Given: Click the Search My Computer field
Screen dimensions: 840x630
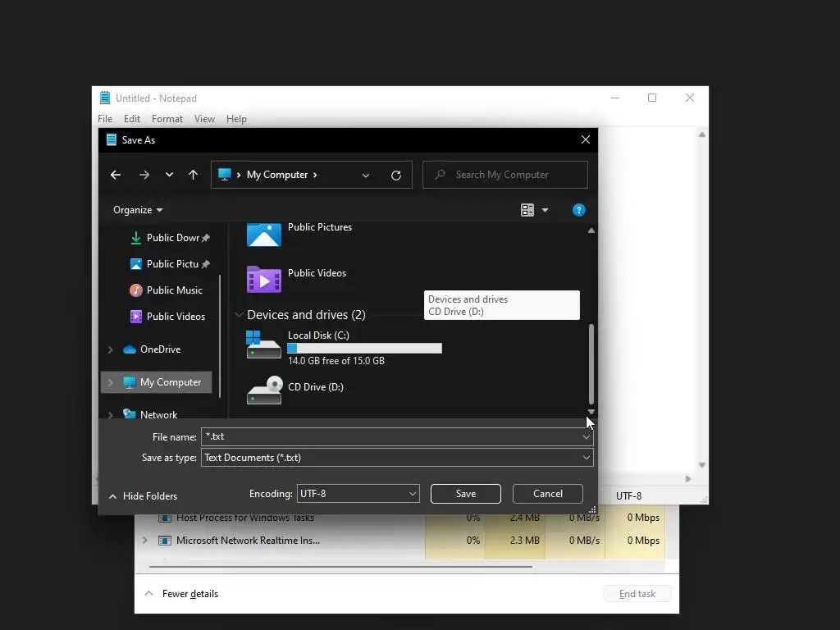Looking at the screenshot, I should [x=505, y=175].
